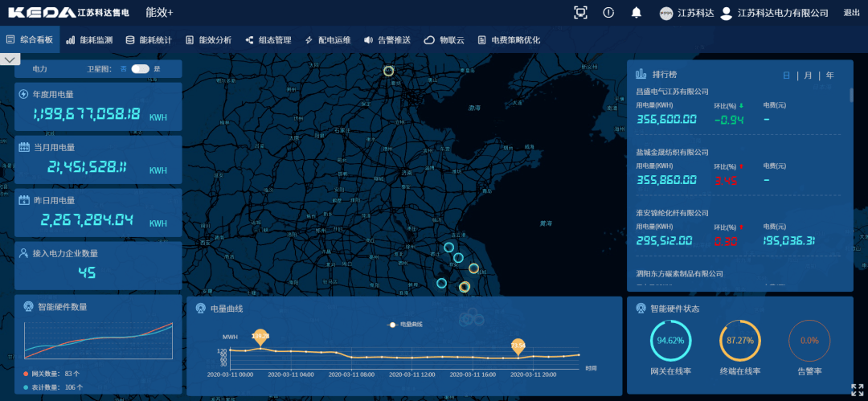This screenshot has width=868, height=401.
Task: Switch to the 能效分析 tab
Action: (208, 39)
